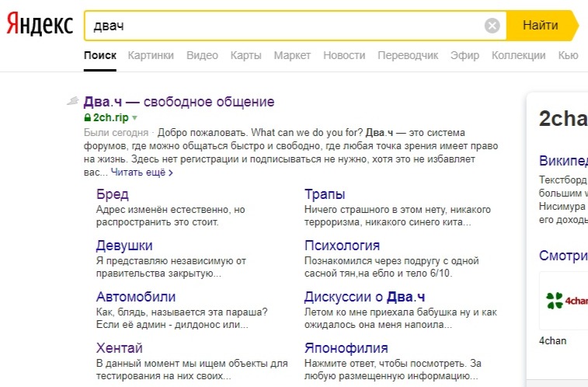
Task: Click text 'Ничего страшного в этом нету, никакого'
Action: click(x=398, y=210)
